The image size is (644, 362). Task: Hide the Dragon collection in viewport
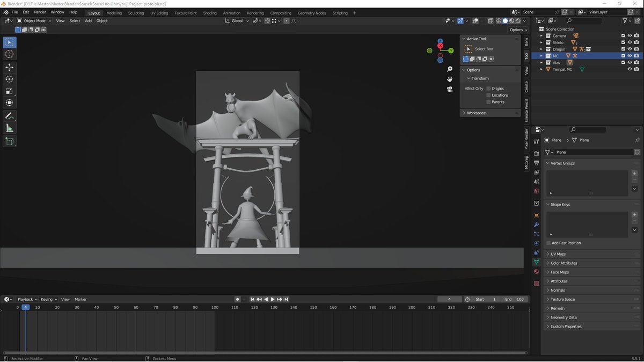click(630, 49)
